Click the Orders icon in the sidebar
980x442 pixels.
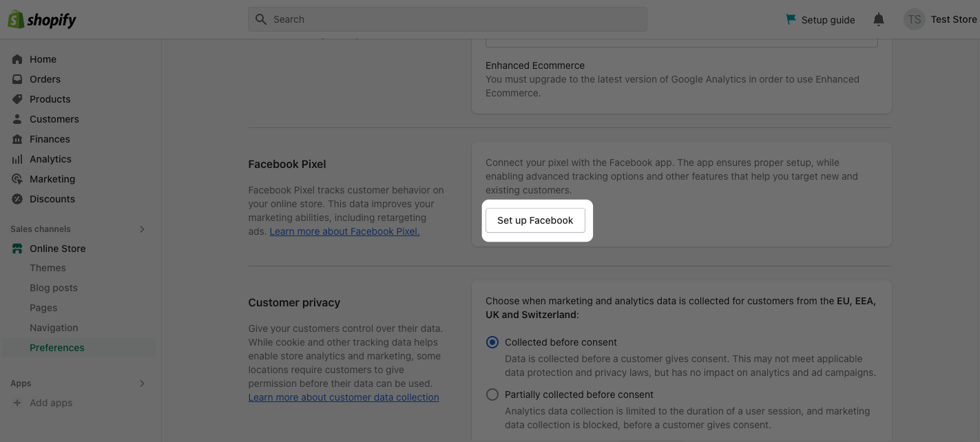(17, 79)
